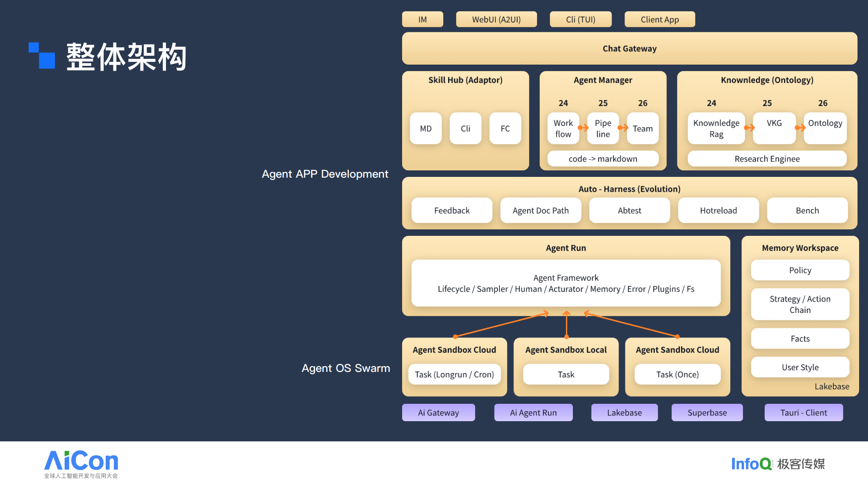The height and width of the screenshot is (487, 868).
Task: Click the orange arrow between VKG and Ontology
Action: tap(800, 128)
